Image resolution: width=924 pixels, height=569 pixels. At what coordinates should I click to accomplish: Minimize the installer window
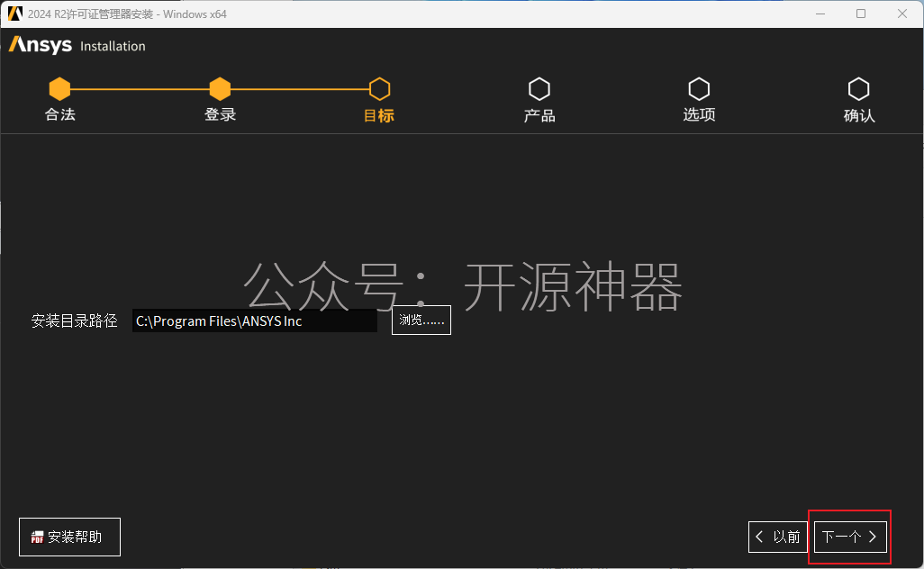tap(820, 14)
